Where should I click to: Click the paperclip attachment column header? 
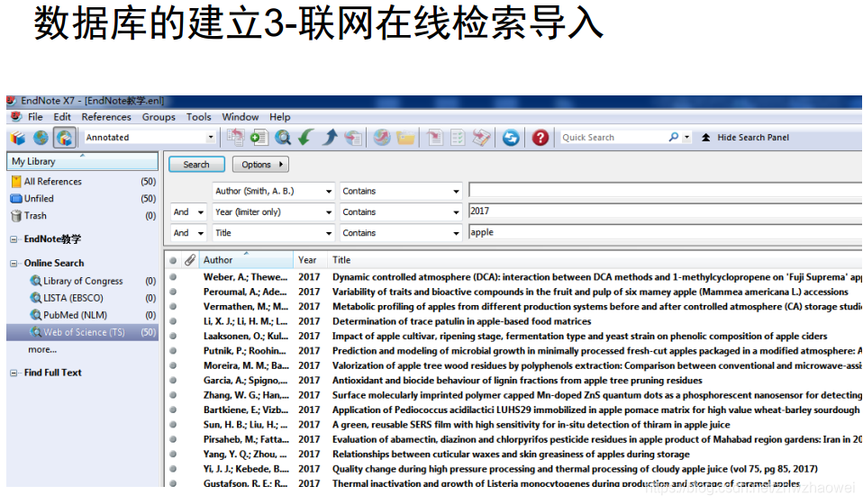point(190,260)
